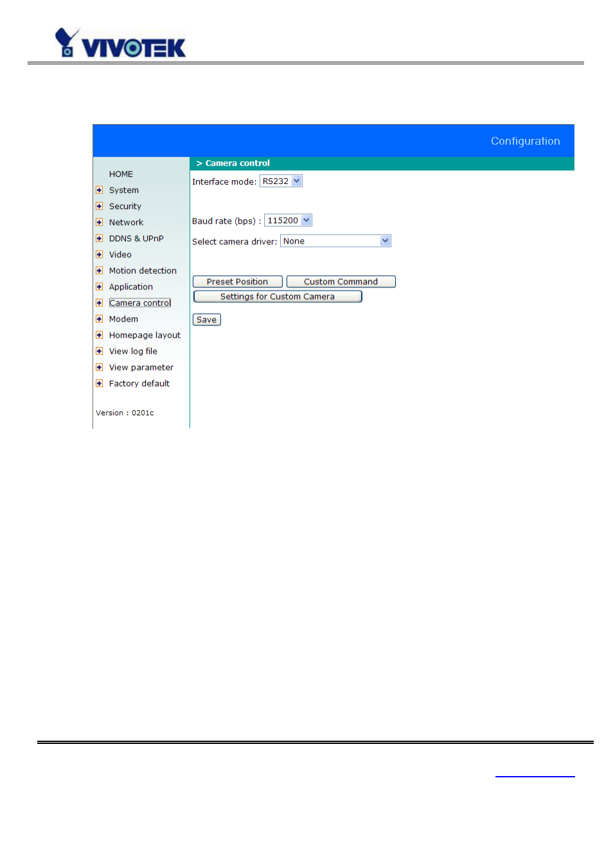This screenshot has height=868, width=613.
Task: Open Settings for Custom Camera
Action: (x=278, y=296)
